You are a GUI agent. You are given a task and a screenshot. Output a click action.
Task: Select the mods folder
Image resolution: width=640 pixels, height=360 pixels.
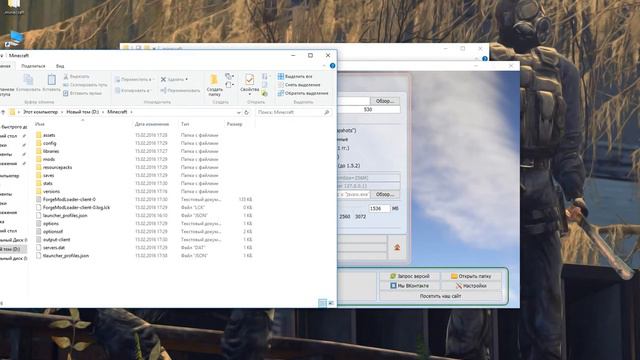click(x=49, y=159)
